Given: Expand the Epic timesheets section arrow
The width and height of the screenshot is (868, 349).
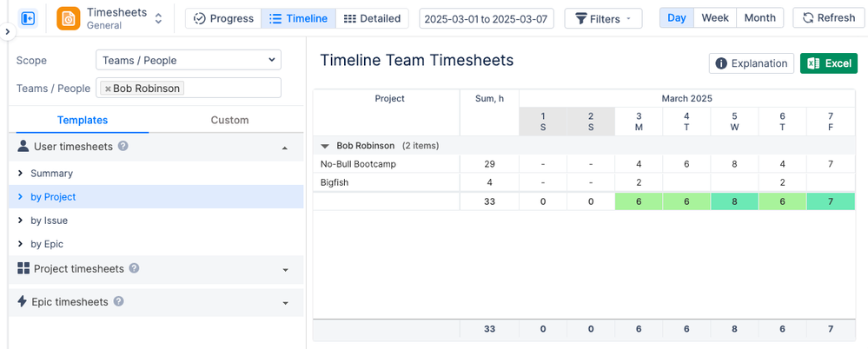Looking at the screenshot, I should pyautogui.click(x=285, y=303).
